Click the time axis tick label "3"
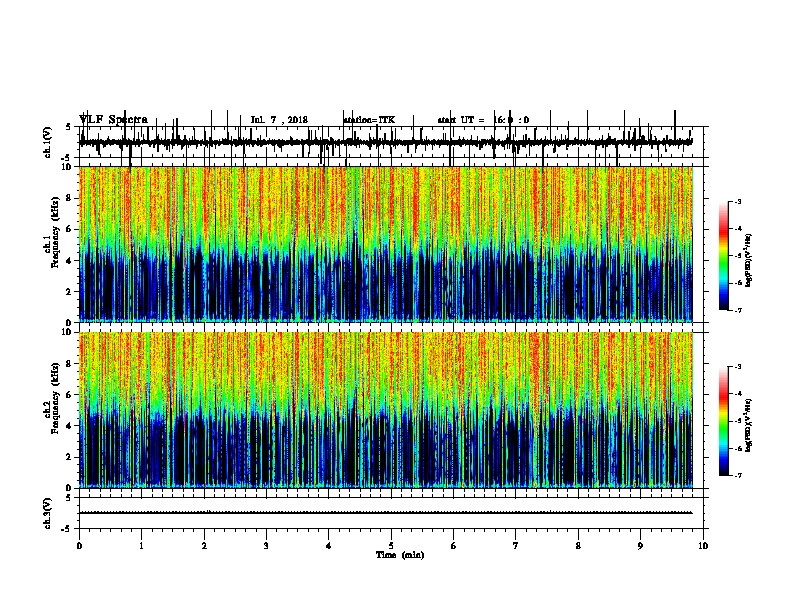Screen dimensions: 792x612 [266, 546]
